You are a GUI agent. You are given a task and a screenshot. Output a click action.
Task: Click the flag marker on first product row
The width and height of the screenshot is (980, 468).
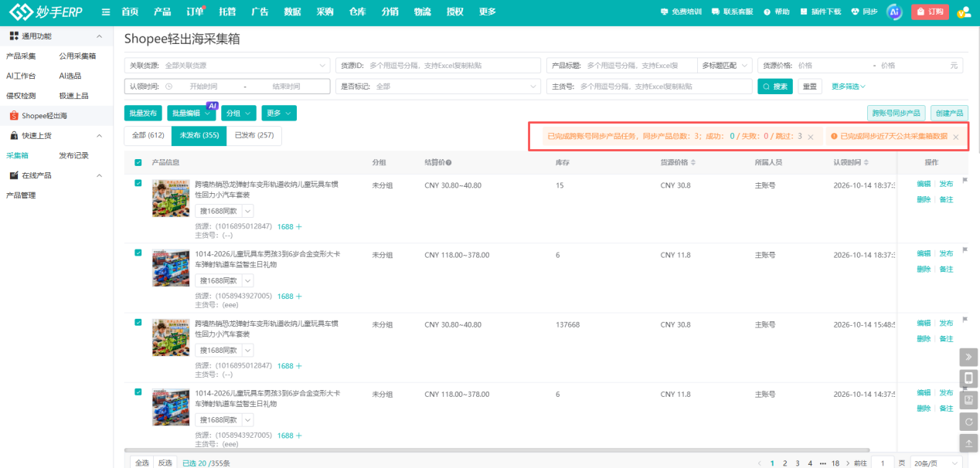965,181
